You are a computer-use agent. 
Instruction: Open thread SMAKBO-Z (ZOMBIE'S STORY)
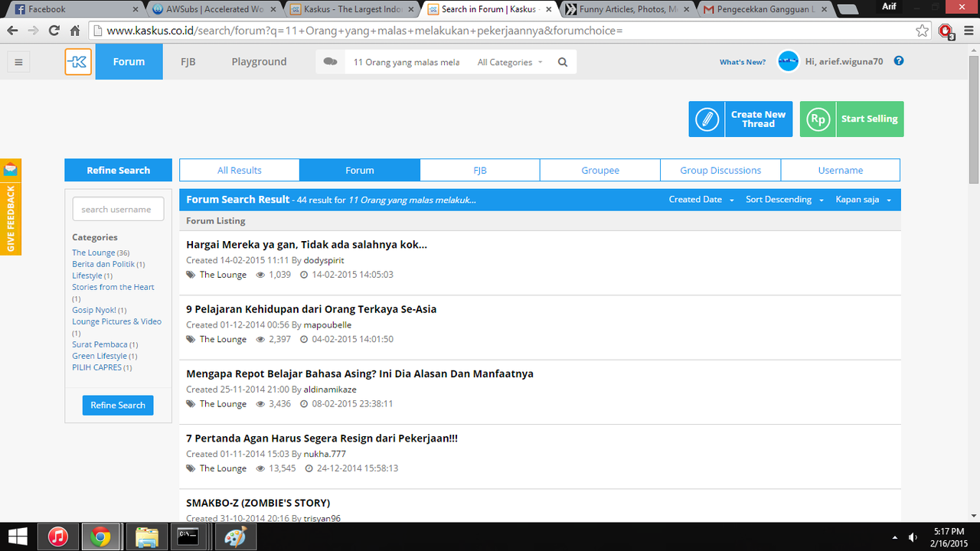point(258,503)
